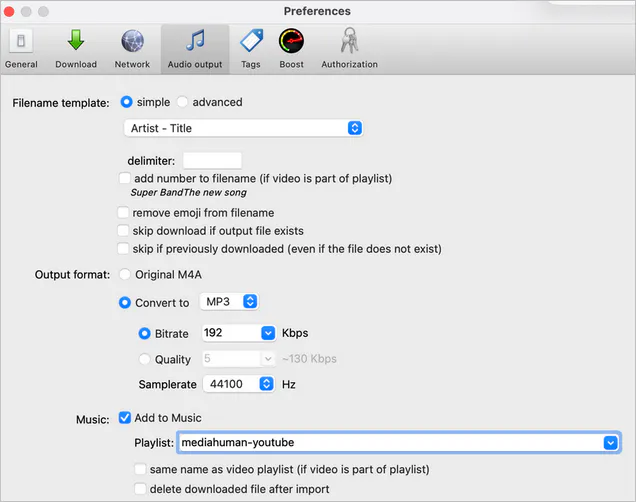Screen dimensions: 636x502
Task: Enable skip download if output file exists
Action: coord(123,230)
